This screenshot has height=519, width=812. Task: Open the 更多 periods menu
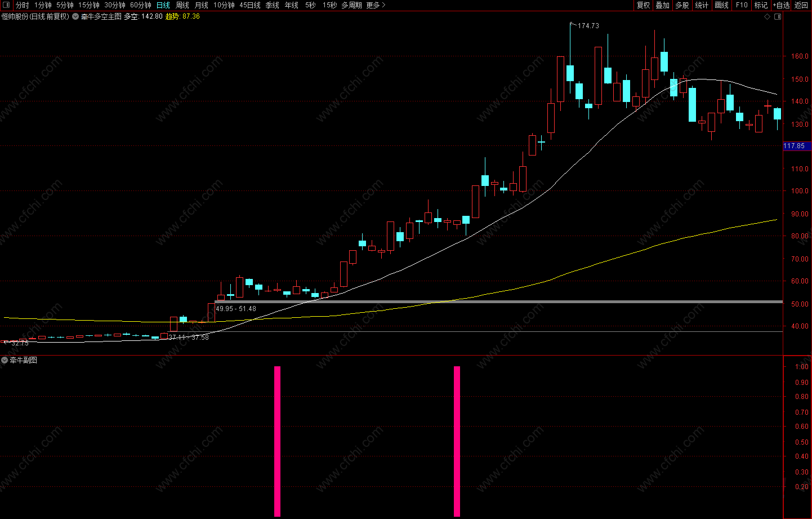(376, 5)
